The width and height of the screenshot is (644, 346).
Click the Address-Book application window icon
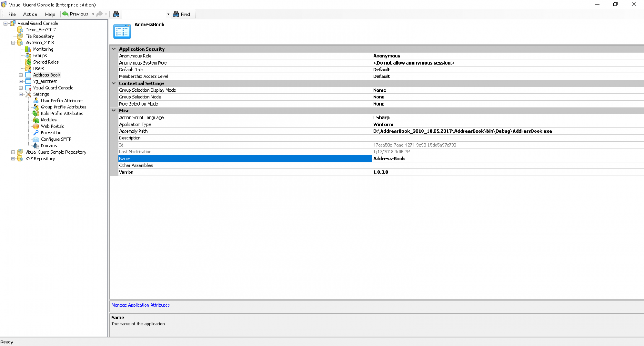[x=28, y=75]
